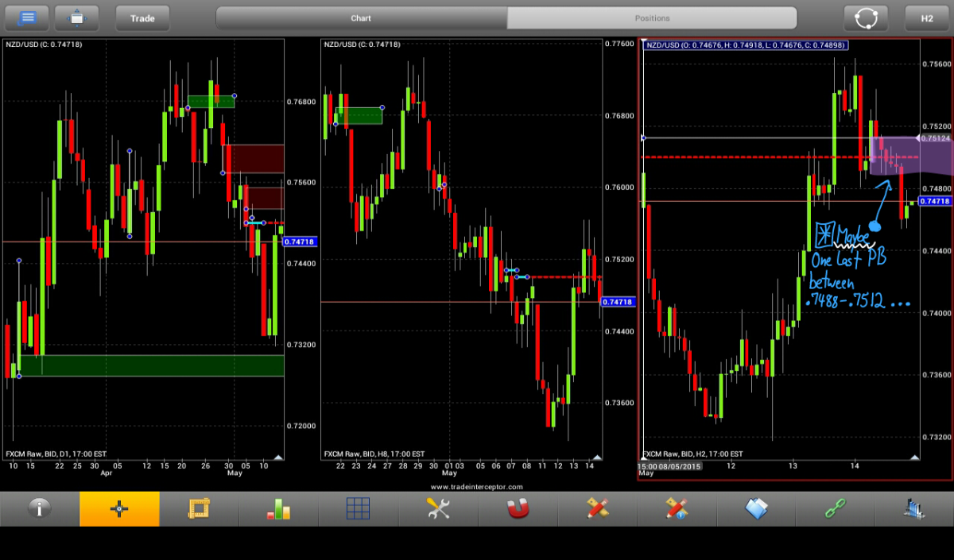Toggle the magnet snap tool
The width and height of the screenshot is (954, 560).
(518, 508)
